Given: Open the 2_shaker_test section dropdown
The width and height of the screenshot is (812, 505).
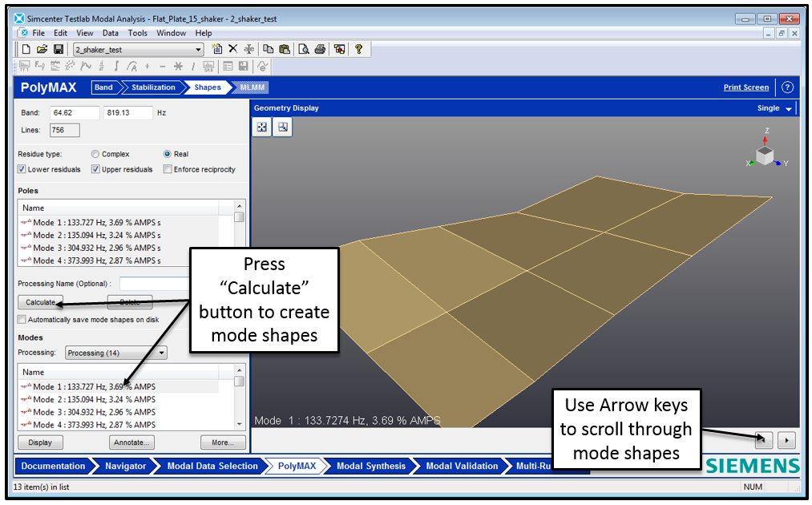Looking at the screenshot, I should [x=198, y=50].
